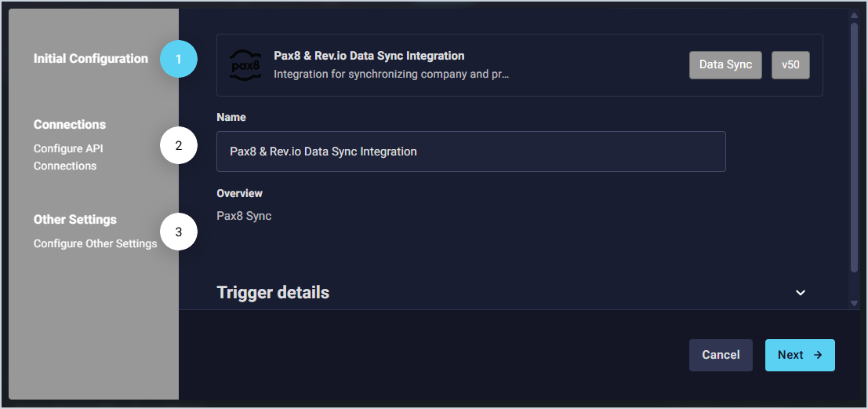Expand Trigger details using the chevron
Screen dimensions: 868x409
tap(801, 293)
